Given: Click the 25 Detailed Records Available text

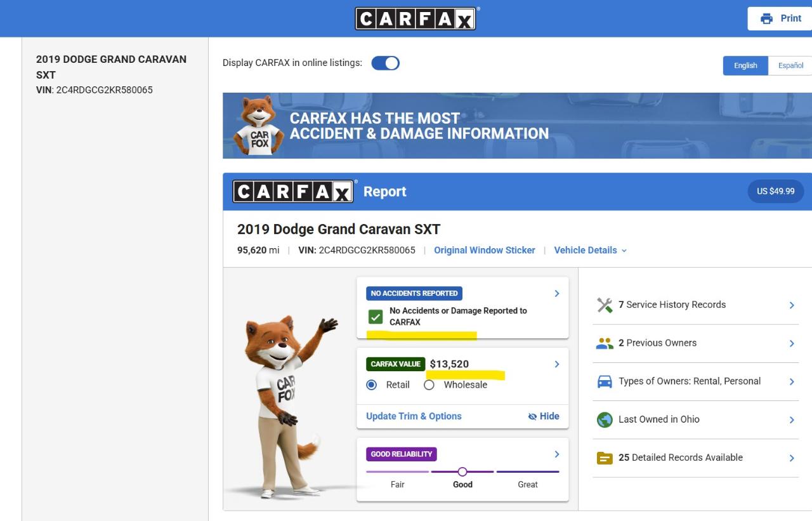Looking at the screenshot, I should point(681,458).
